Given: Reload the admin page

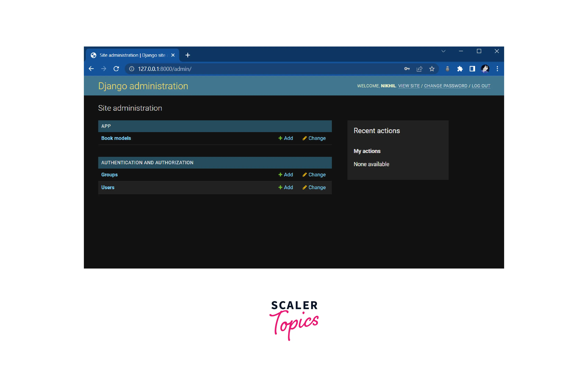Looking at the screenshot, I should (x=116, y=69).
